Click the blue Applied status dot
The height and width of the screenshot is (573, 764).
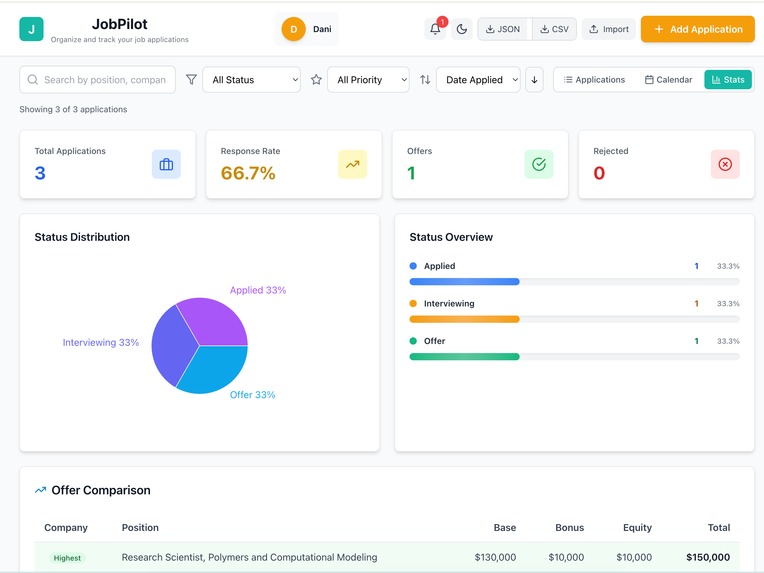click(413, 266)
